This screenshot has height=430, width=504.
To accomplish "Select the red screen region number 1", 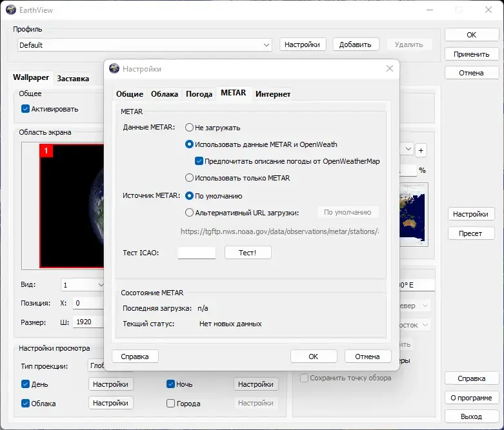I will pyautogui.click(x=46, y=151).
